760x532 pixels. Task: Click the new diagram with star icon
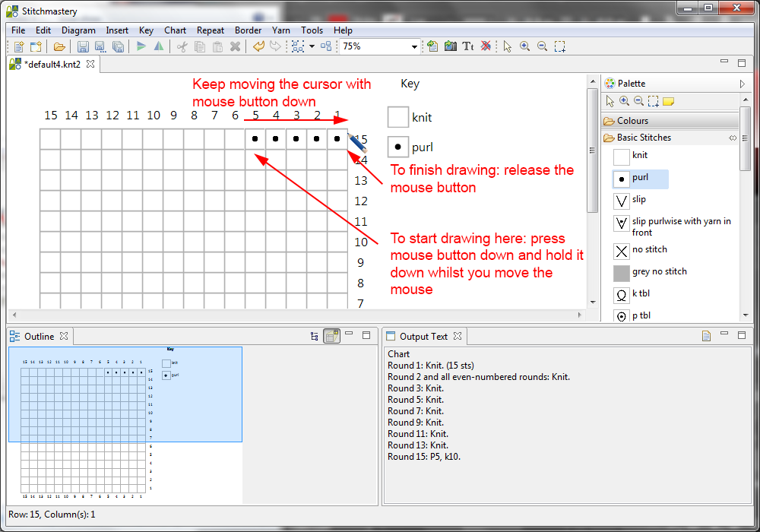click(x=36, y=46)
